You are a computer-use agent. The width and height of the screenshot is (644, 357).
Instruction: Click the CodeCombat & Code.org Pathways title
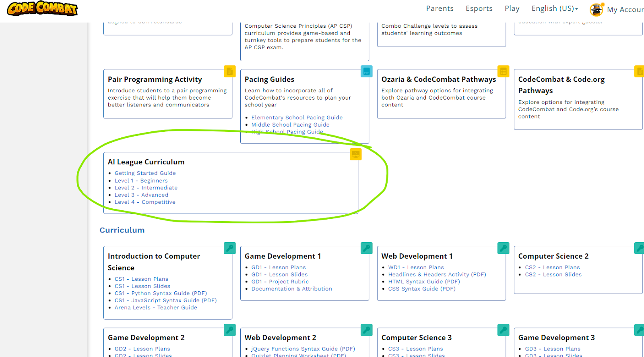click(561, 85)
